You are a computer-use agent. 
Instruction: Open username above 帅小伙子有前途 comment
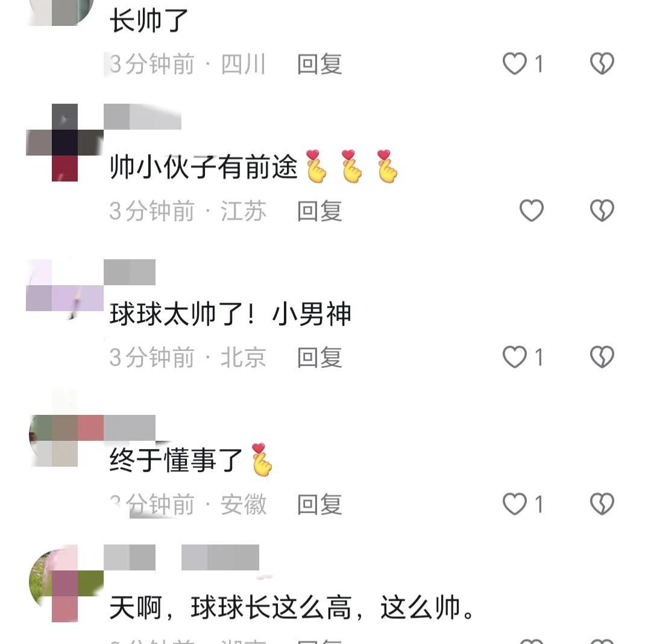coord(142,116)
